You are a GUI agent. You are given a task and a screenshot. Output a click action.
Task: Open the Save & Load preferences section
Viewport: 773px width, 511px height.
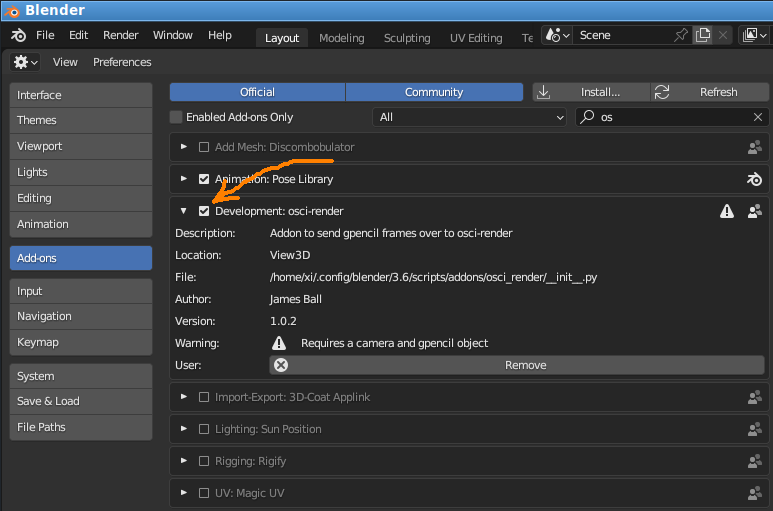pos(81,401)
